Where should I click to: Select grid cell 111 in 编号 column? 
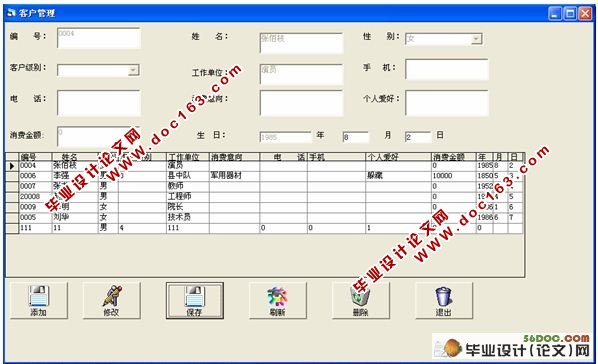click(x=35, y=228)
